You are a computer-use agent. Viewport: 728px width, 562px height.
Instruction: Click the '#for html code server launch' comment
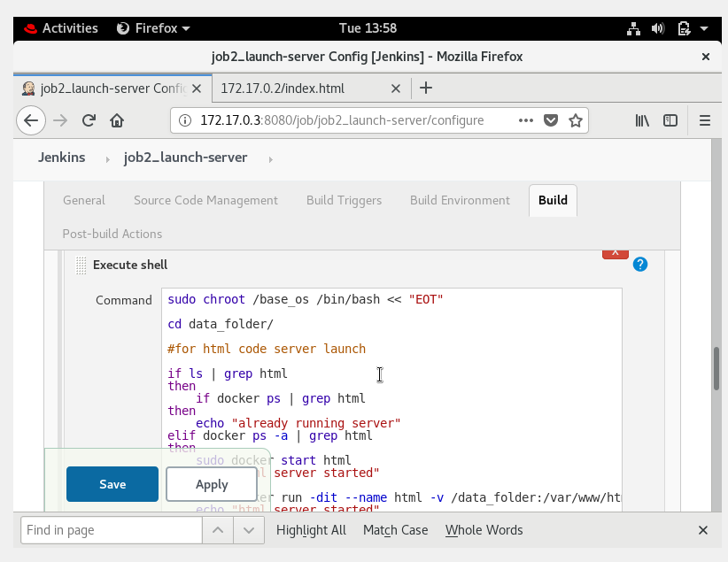click(267, 349)
